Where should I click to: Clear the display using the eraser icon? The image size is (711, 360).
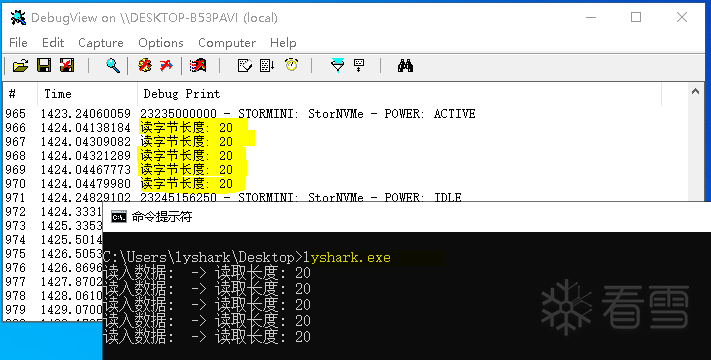(245, 66)
